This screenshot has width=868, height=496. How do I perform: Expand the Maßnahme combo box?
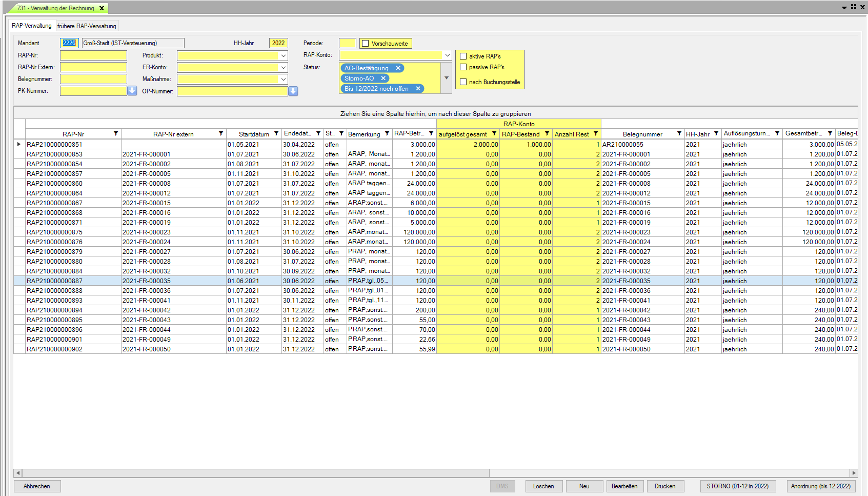click(x=283, y=79)
